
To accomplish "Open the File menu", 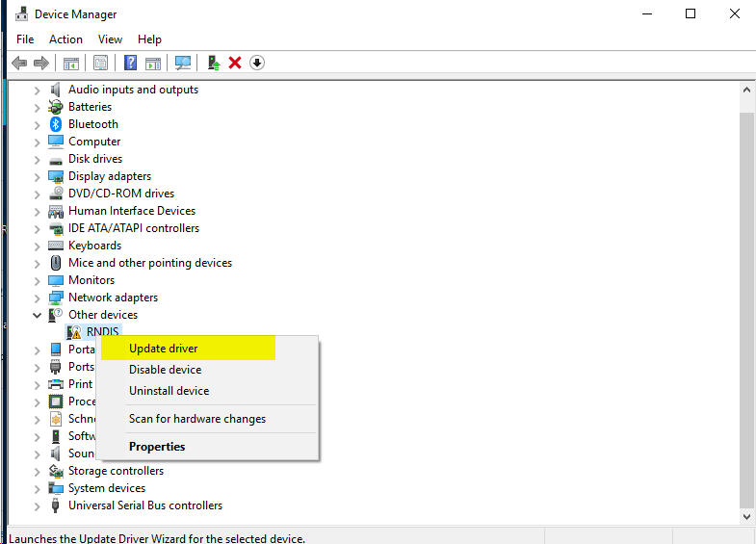I will coord(25,39).
